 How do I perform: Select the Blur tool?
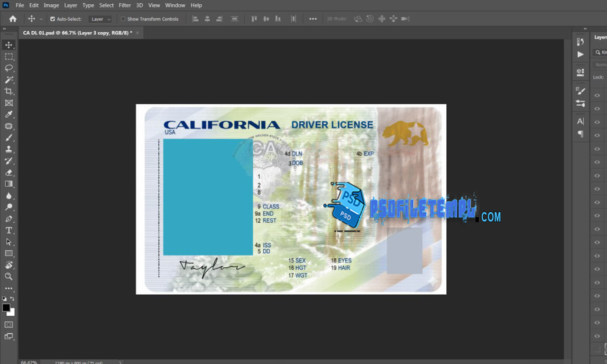[9, 196]
